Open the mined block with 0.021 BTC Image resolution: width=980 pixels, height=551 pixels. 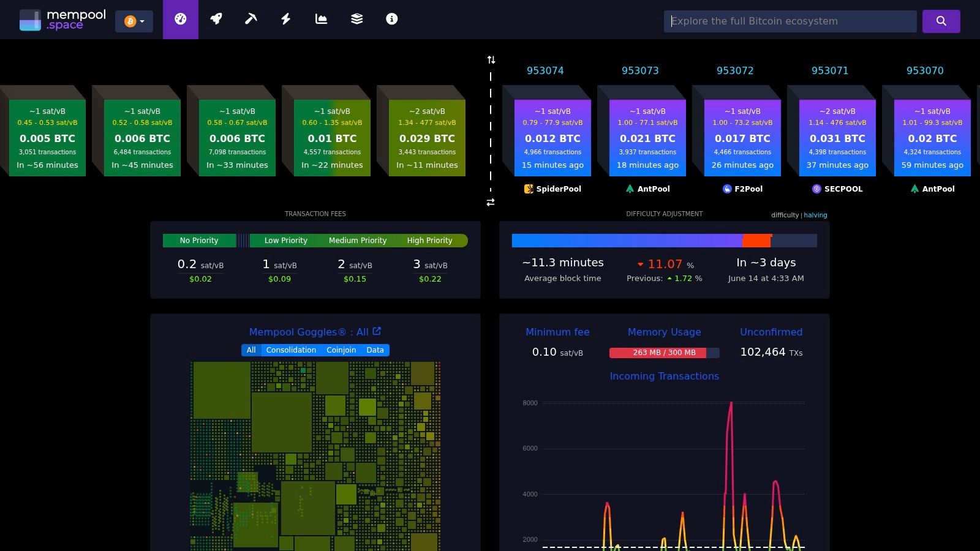point(647,138)
